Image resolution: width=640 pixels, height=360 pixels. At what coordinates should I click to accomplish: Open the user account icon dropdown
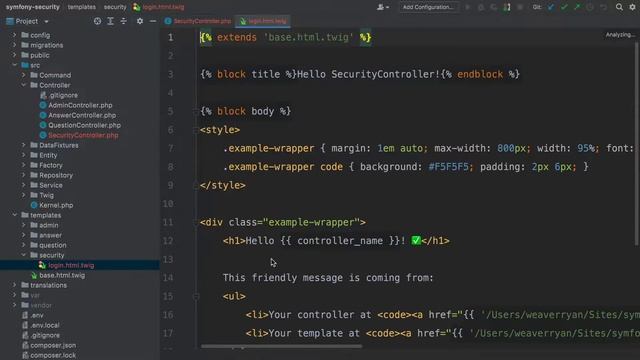point(382,7)
